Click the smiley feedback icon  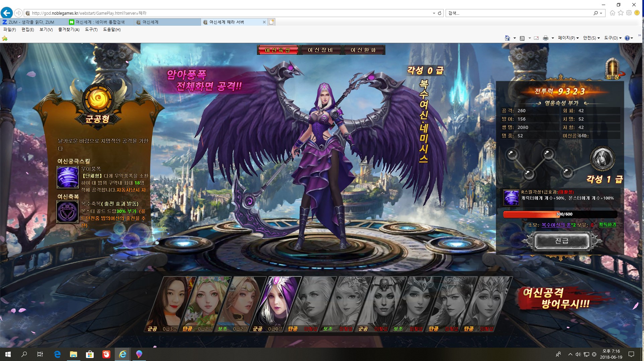point(637,13)
